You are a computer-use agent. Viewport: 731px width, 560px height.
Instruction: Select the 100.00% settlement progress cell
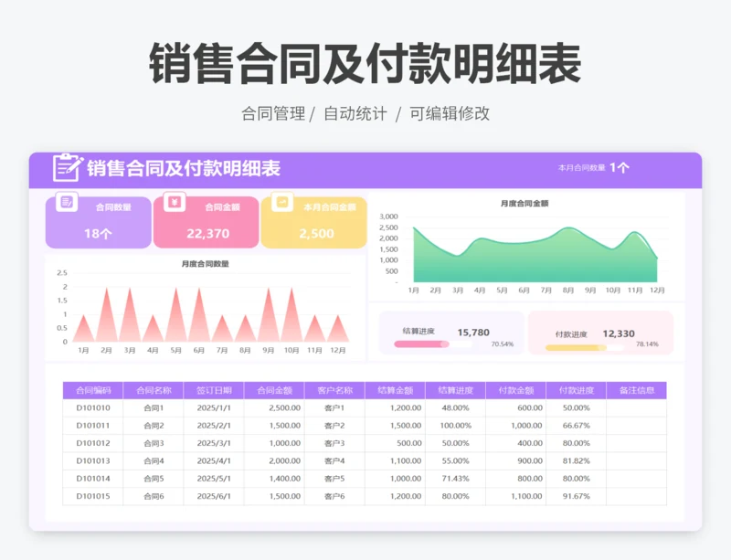pyautogui.click(x=455, y=426)
